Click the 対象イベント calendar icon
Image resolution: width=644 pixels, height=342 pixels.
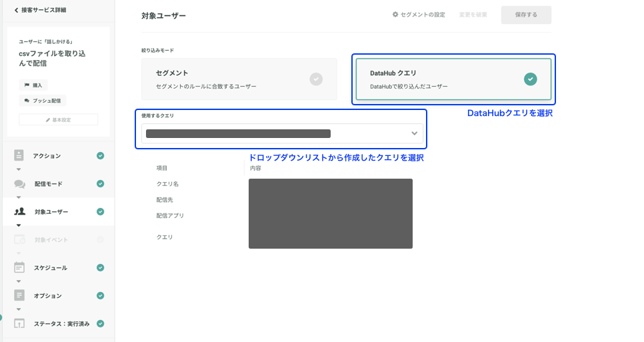click(x=19, y=239)
